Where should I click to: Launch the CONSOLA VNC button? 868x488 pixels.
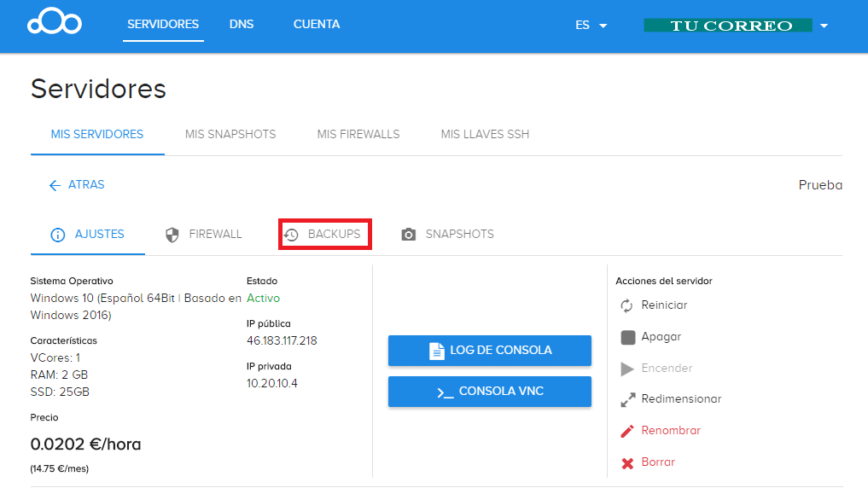(490, 392)
